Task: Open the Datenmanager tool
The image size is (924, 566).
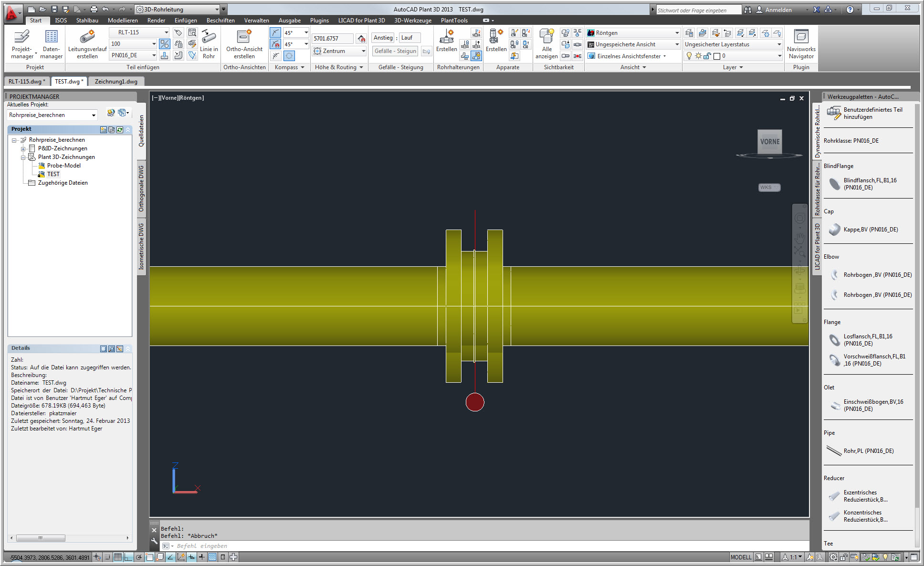Action: click(x=52, y=44)
